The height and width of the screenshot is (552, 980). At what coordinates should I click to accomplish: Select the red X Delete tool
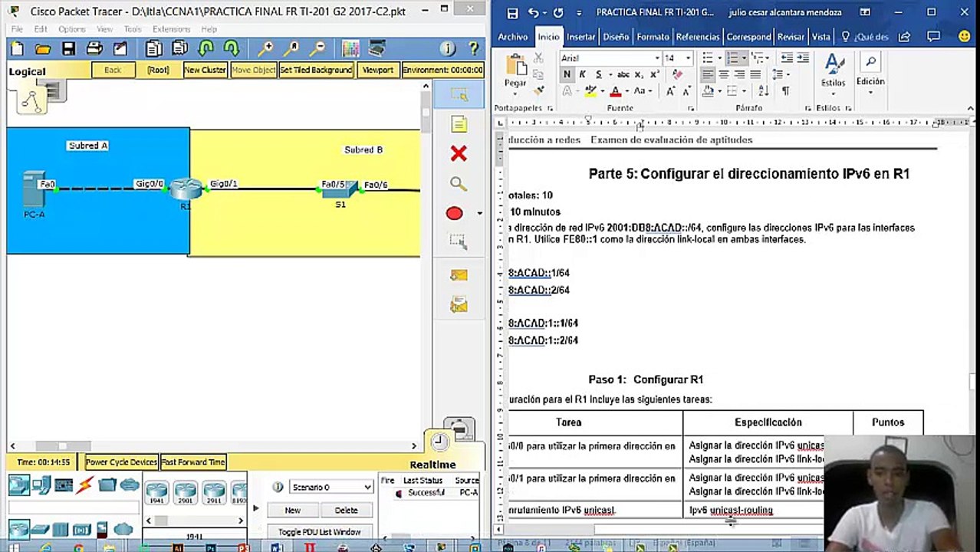(459, 154)
